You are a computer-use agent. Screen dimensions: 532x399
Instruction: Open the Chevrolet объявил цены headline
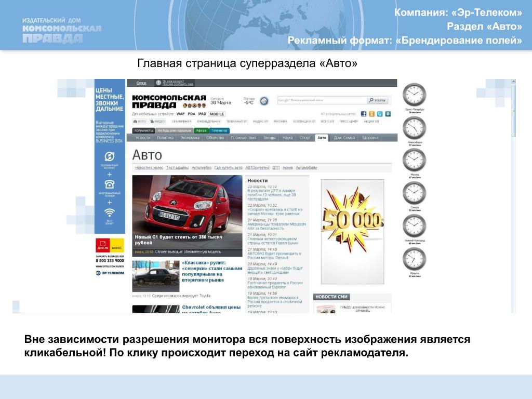tap(211, 309)
